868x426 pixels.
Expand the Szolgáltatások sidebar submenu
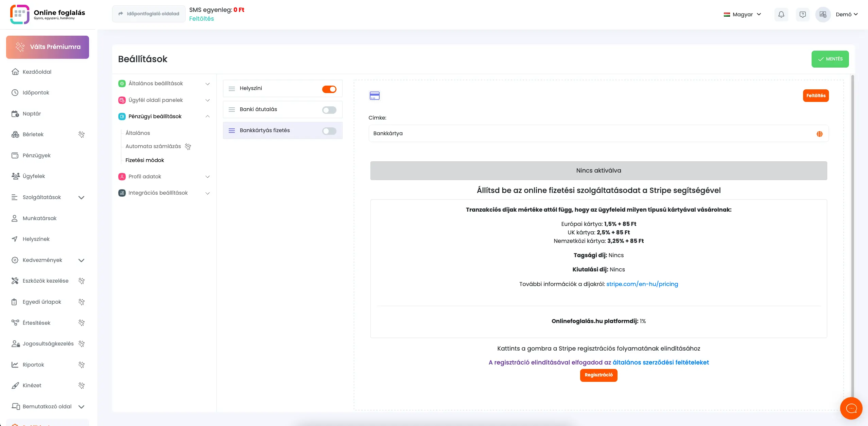click(81, 197)
